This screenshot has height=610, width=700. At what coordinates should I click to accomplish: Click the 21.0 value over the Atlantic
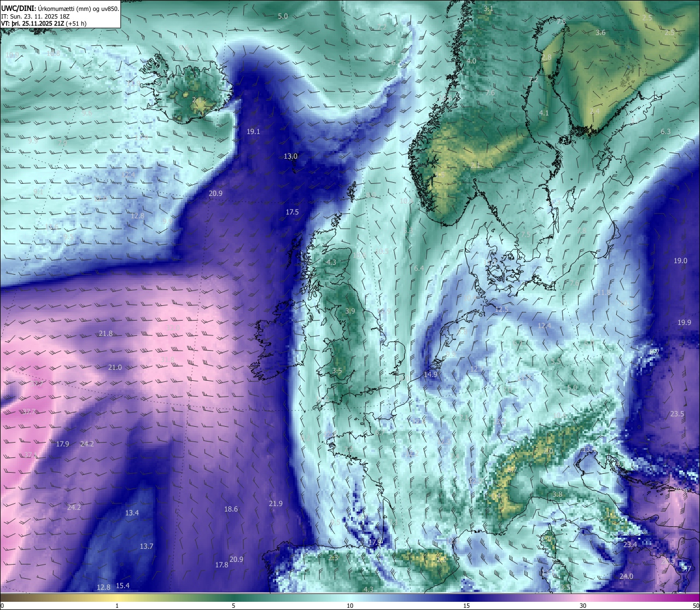click(115, 368)
